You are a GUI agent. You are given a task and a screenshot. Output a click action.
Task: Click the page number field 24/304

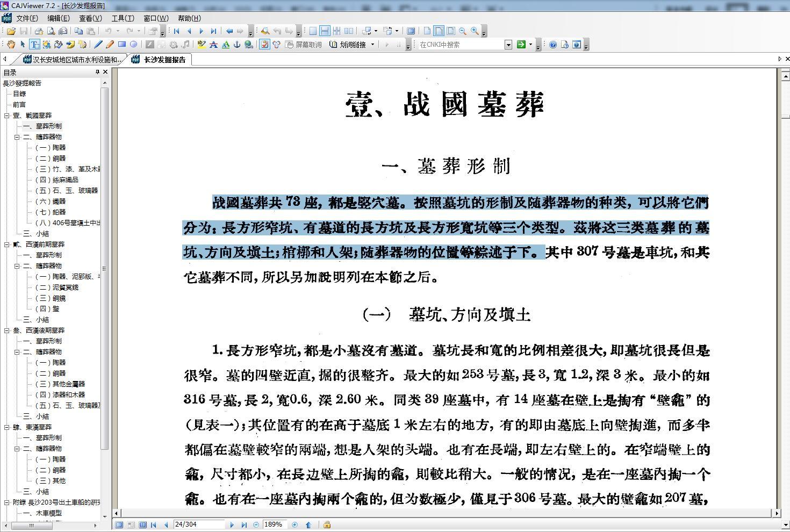(x=199, y=524)
